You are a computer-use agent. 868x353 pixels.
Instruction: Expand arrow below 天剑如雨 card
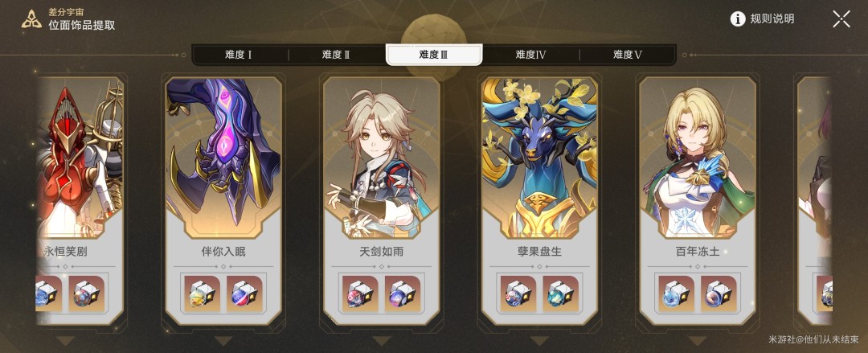382,341
